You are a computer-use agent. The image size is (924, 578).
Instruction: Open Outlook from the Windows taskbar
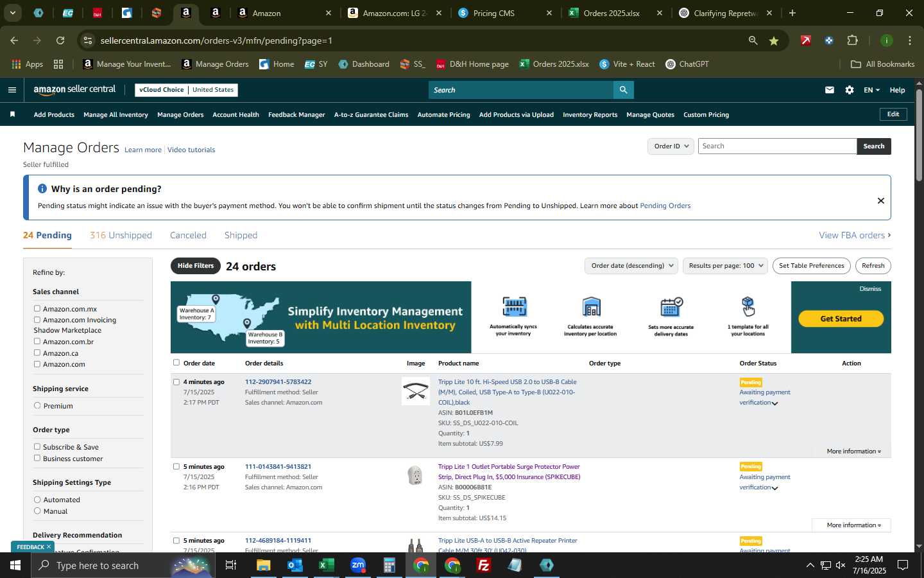[x=295, y=565]
